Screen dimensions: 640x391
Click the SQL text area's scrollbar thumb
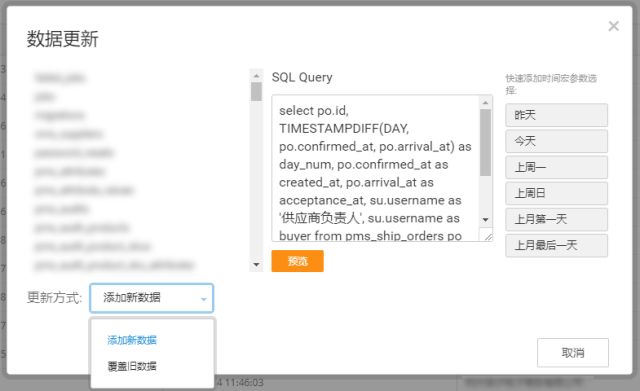[485, 142]
